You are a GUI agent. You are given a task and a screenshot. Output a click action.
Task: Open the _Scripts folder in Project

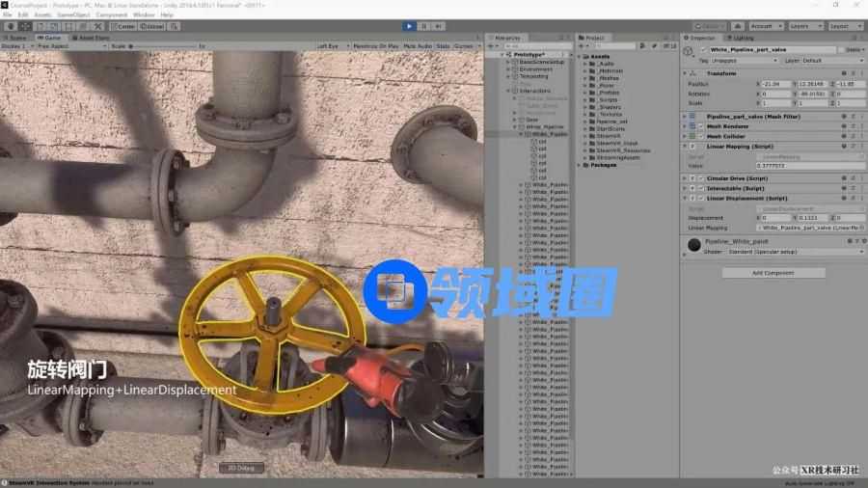[610, 99]
